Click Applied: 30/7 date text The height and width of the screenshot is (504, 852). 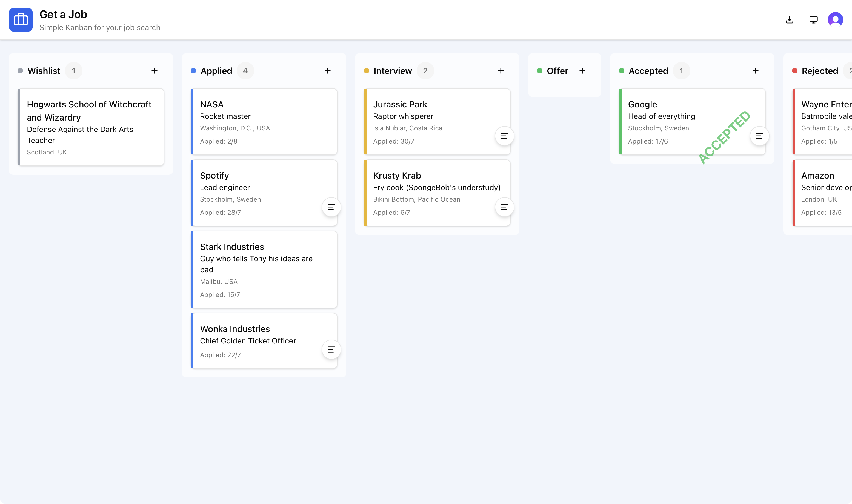(394, 141)
